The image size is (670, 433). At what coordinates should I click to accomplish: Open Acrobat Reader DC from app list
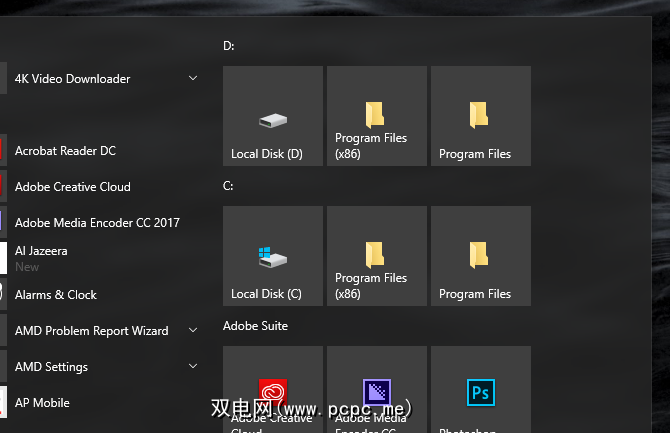[103, 150]
